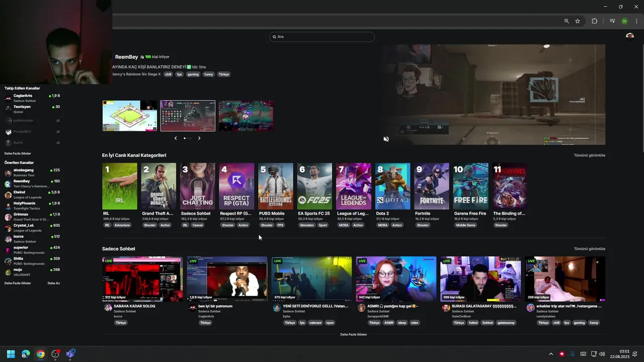
Task: Click the featured carousel pagination dots
Action: [188, 138]
